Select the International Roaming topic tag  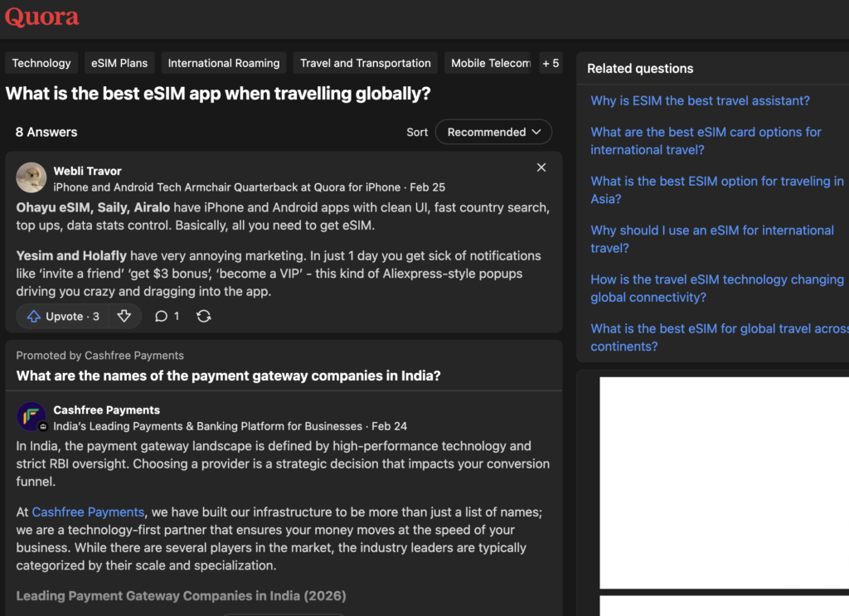[224, 63]
